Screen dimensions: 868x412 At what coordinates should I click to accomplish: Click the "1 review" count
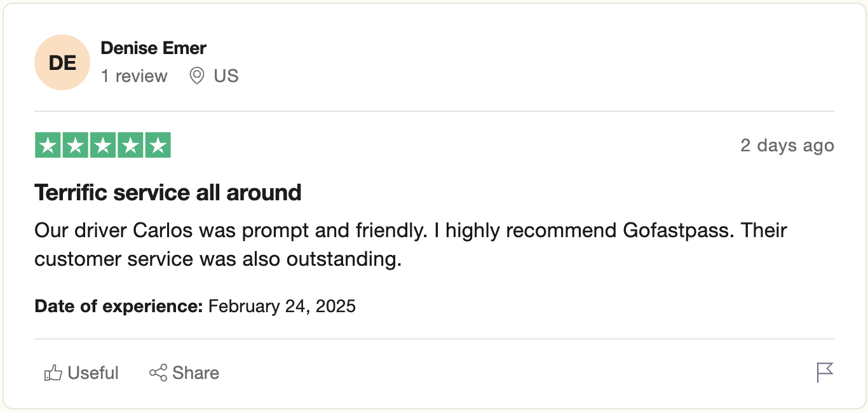(134, 76)
